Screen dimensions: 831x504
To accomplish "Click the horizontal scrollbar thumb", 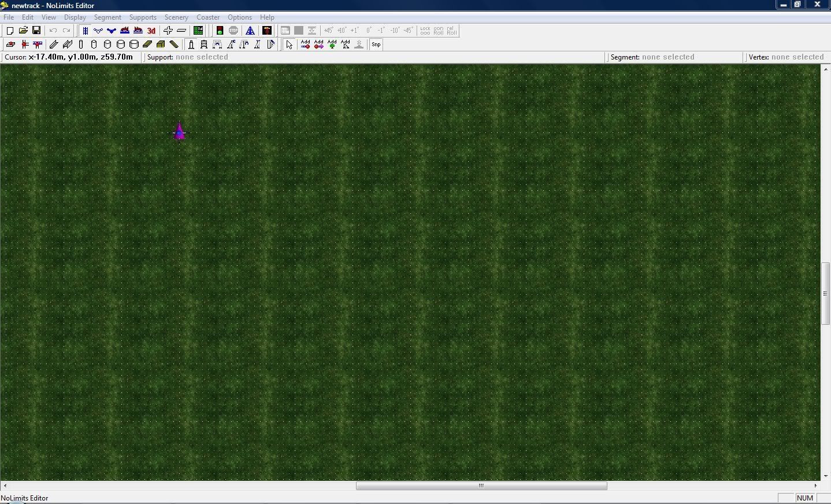I will [481, 486].
